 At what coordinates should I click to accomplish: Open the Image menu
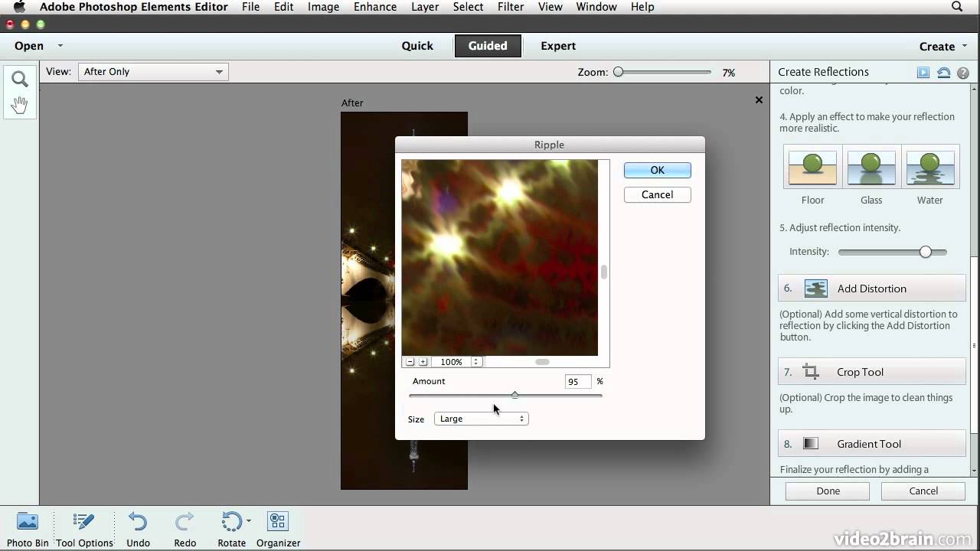323,7
